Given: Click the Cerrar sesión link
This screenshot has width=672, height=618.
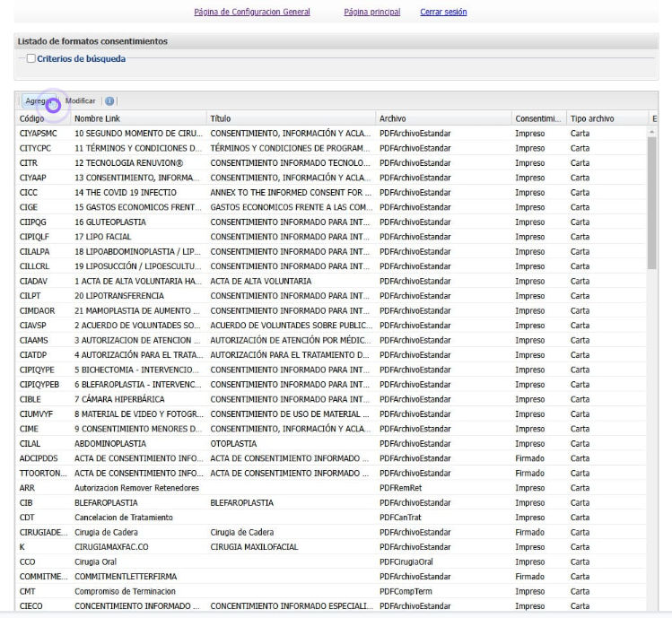Looking at the screenshot, I should pyautogui.click(x=443, y=12).
